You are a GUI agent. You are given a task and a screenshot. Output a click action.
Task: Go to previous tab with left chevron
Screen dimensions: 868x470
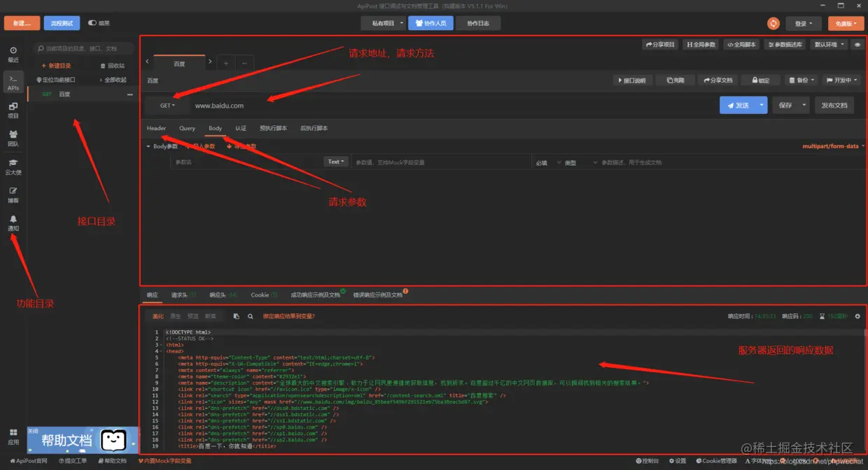tap(147, 62)
